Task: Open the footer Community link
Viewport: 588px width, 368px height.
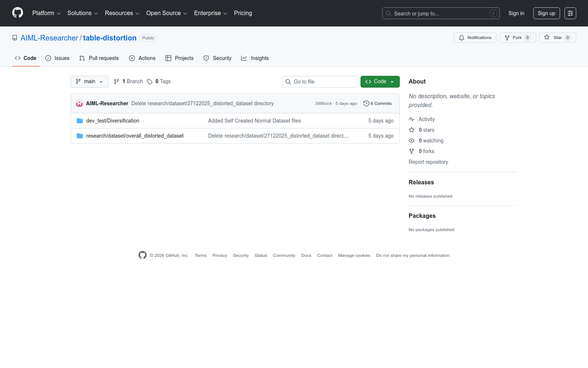Action: click(284, 255)
